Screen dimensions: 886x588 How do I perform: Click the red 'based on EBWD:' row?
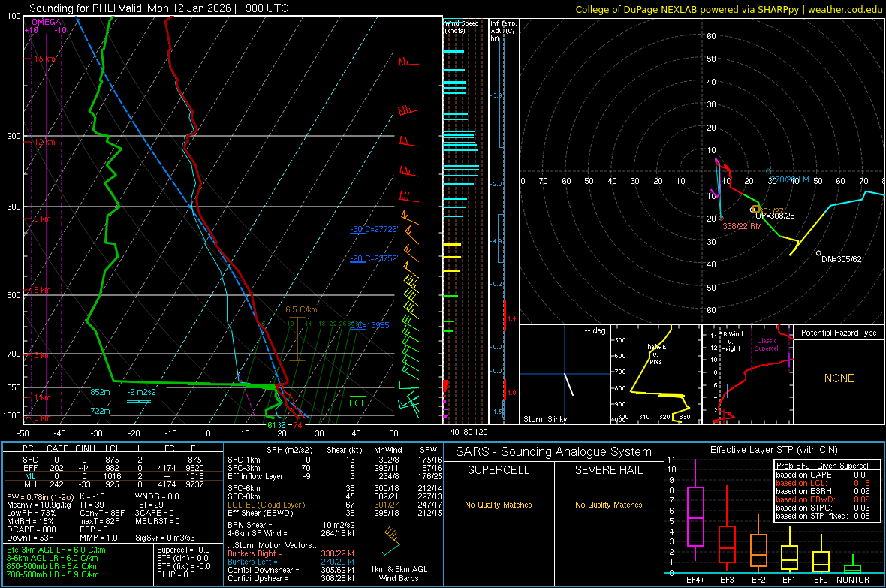coord(823,499)
